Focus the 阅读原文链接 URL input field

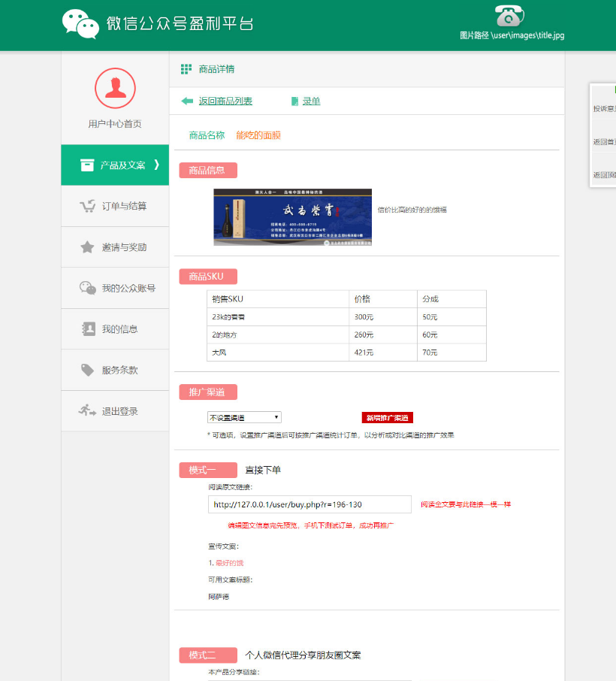point(310,504)
